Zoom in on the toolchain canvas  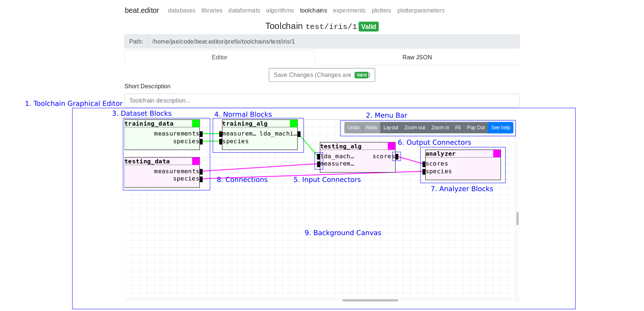click(440, 127)
